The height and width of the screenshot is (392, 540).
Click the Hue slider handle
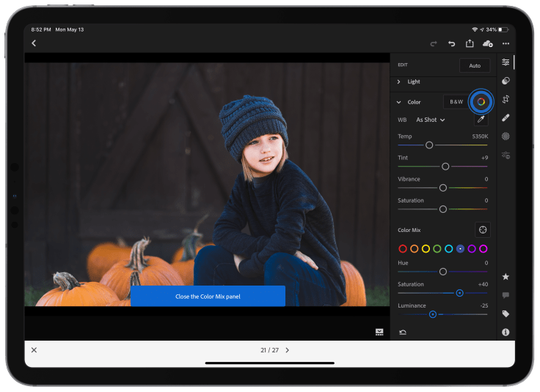tap(443, 272)
